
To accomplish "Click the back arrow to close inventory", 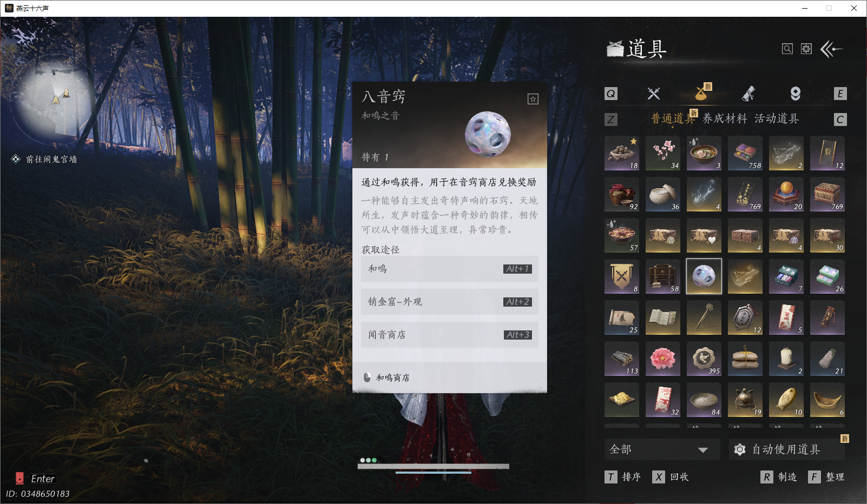I will tap(832, 49).
